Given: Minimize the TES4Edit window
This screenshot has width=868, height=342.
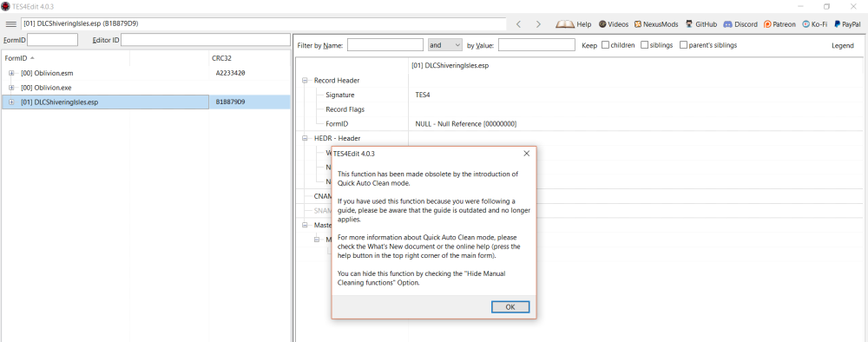Looking at the screenshot, I should click(801, 6).
